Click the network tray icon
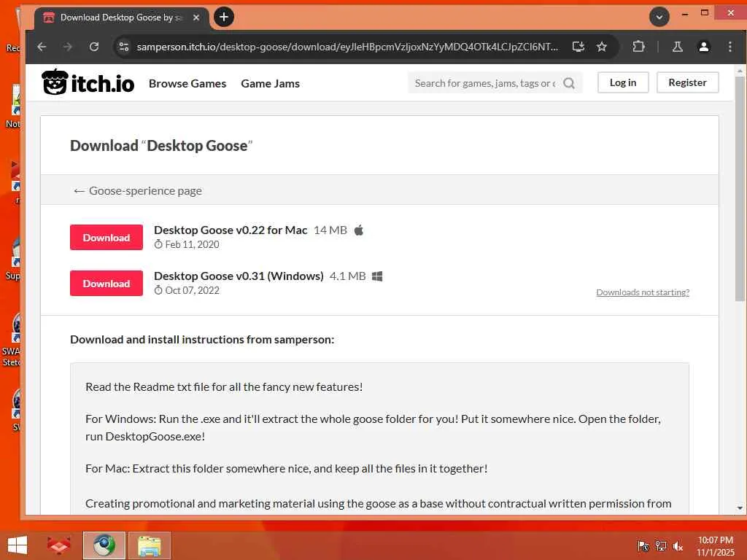This screenshot has width=747, height=560. click(660, 545)
